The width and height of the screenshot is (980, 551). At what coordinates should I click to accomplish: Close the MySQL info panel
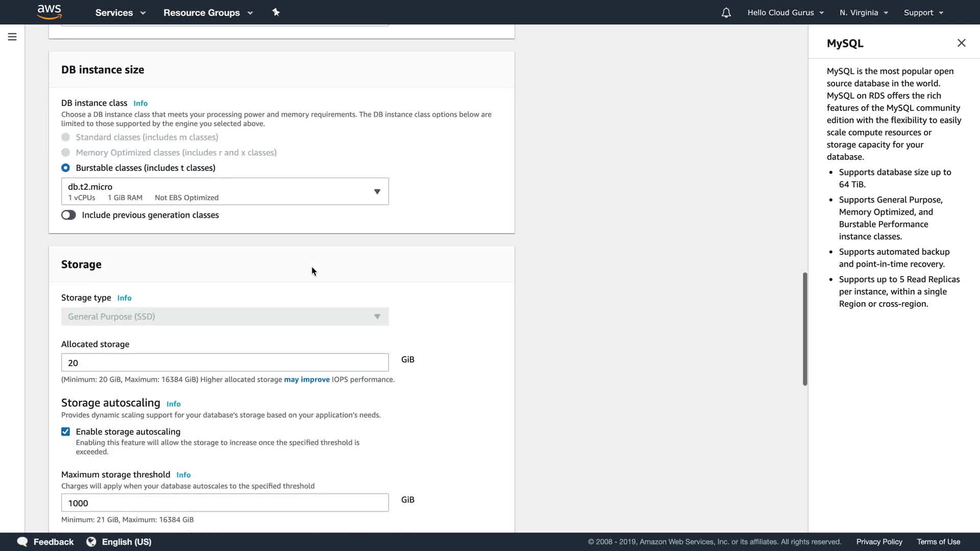pyautogui.click(x=961, y=43)
